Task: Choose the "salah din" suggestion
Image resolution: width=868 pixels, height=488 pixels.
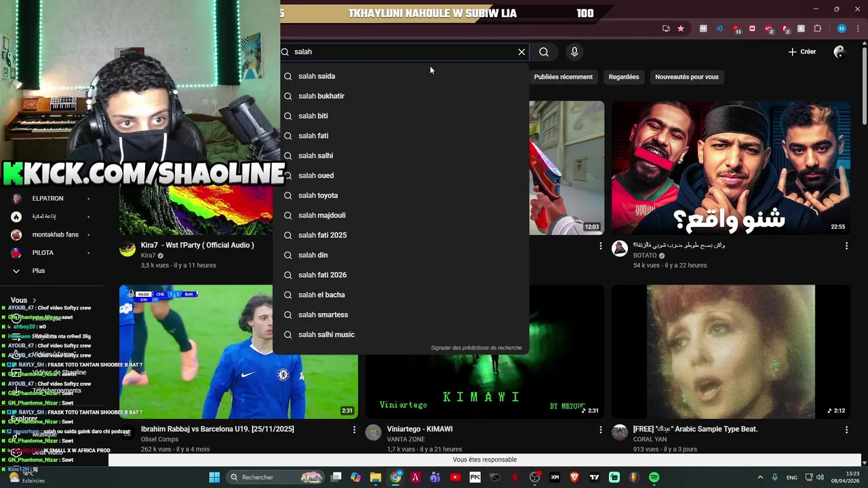Action: click(401, 255)
